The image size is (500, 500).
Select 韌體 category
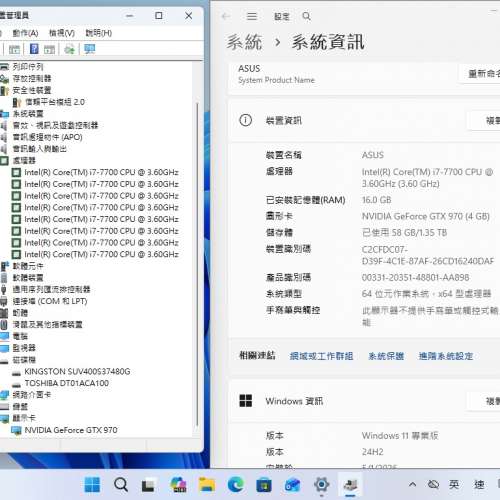20,313
